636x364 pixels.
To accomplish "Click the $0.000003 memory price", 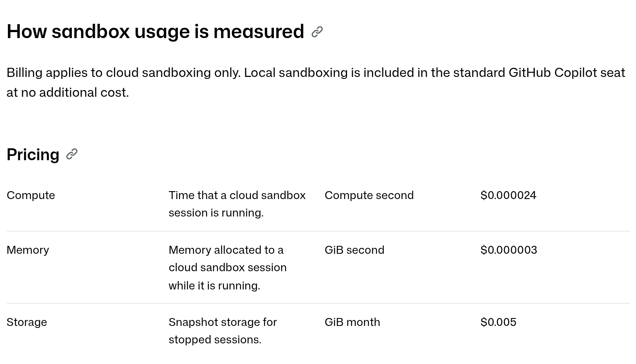I will (x=509, y=250).
